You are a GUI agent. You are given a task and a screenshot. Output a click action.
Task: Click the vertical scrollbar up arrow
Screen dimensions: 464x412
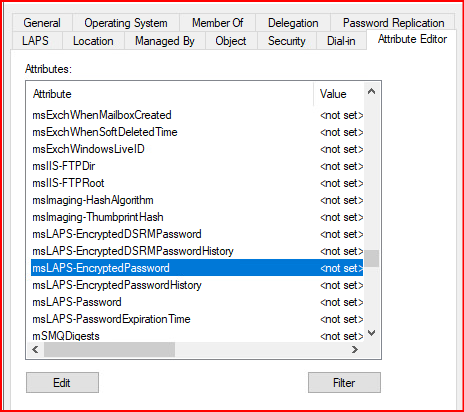coord(372,91)
